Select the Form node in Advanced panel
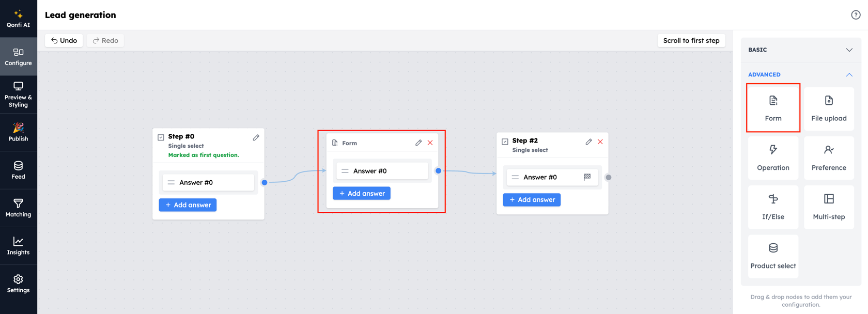The height and width of the screenshot is (314, 868). 773,108
